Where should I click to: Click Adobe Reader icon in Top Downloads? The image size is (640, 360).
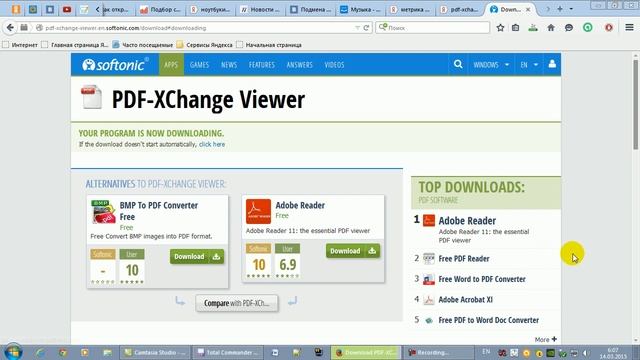429,220
